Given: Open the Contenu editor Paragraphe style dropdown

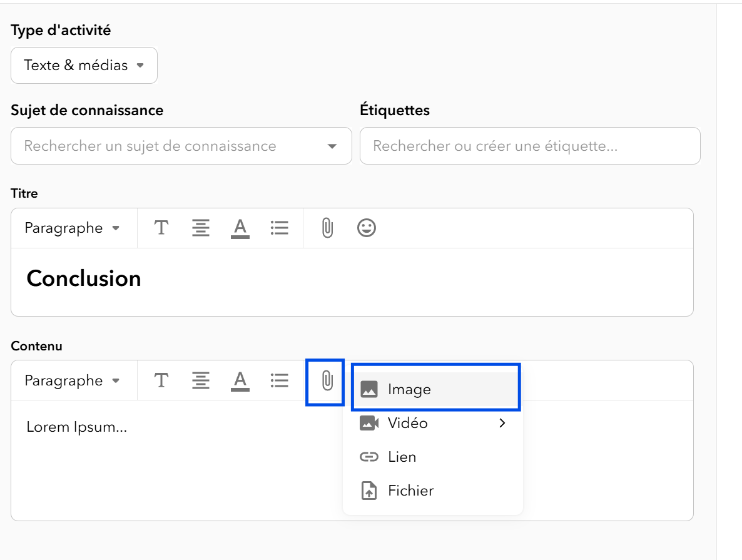Looking at the screenshot, I should (72, 380).
